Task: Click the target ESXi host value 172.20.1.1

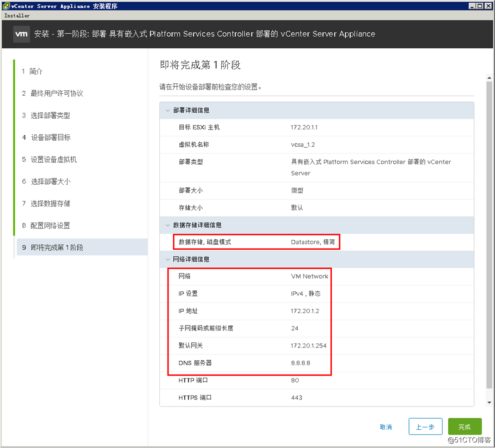Action: click(304, 128)
